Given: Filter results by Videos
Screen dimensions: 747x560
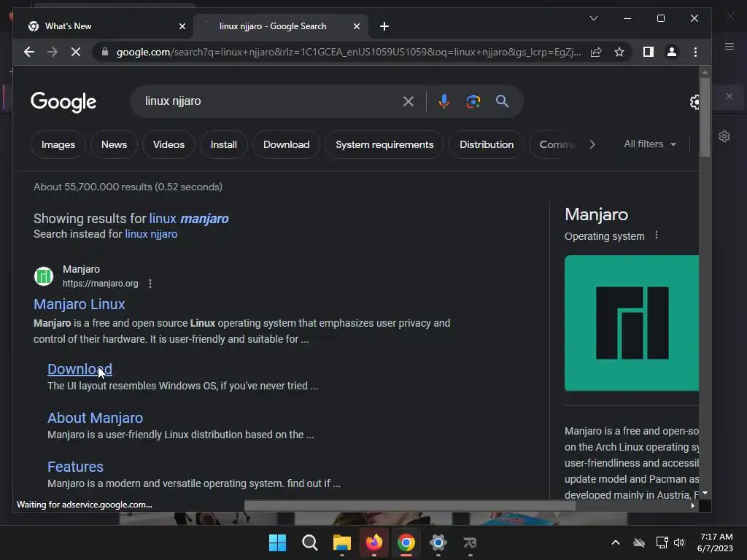Looking at the screenshot, I should coord(169,144).
